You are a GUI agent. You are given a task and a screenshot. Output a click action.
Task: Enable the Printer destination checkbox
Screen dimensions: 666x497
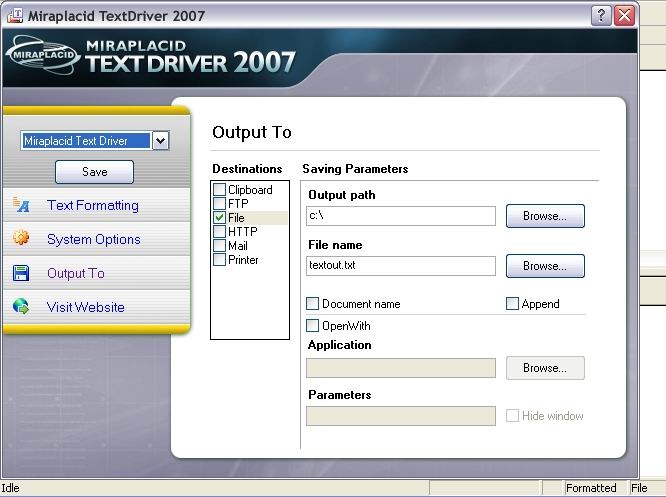click(219, 260)
